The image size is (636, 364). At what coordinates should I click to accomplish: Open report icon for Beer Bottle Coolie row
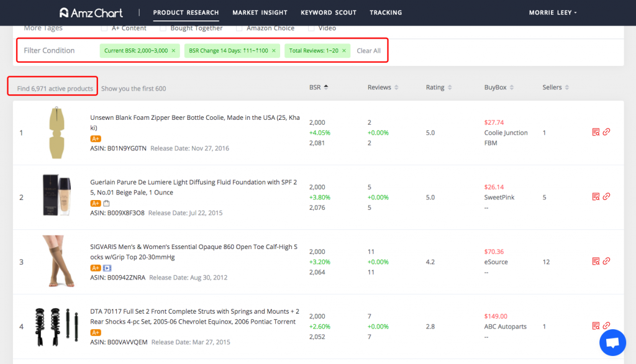click(x=596, y=132)
